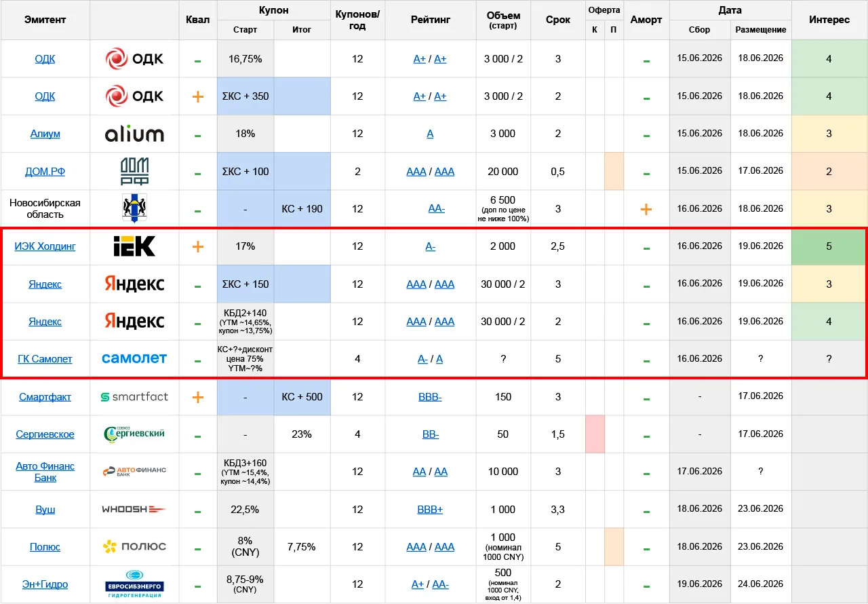The image size is (868, 604).
Task: Click the Интерес column header
Action: pyautogui.click(x=829, y=20)
